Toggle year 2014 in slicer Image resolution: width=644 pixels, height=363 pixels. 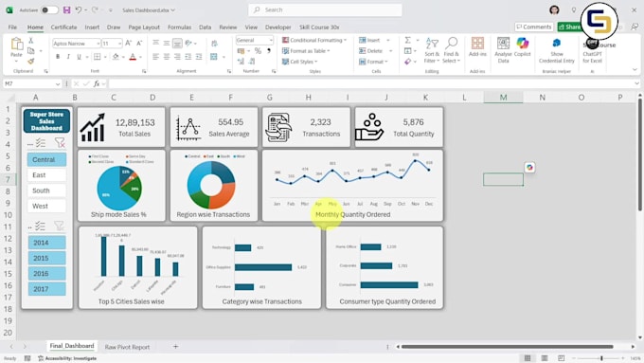click(x=46, y=243)
